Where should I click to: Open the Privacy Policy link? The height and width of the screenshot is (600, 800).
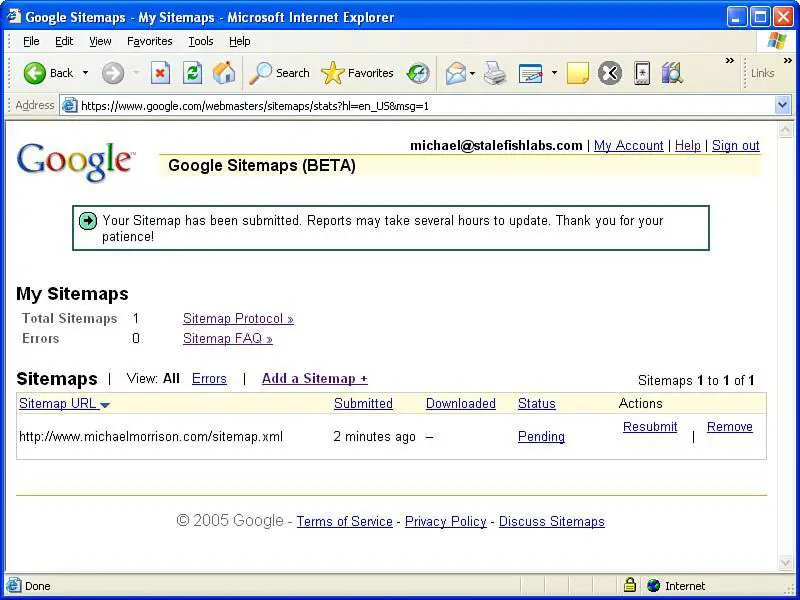[x=446, y=521]
